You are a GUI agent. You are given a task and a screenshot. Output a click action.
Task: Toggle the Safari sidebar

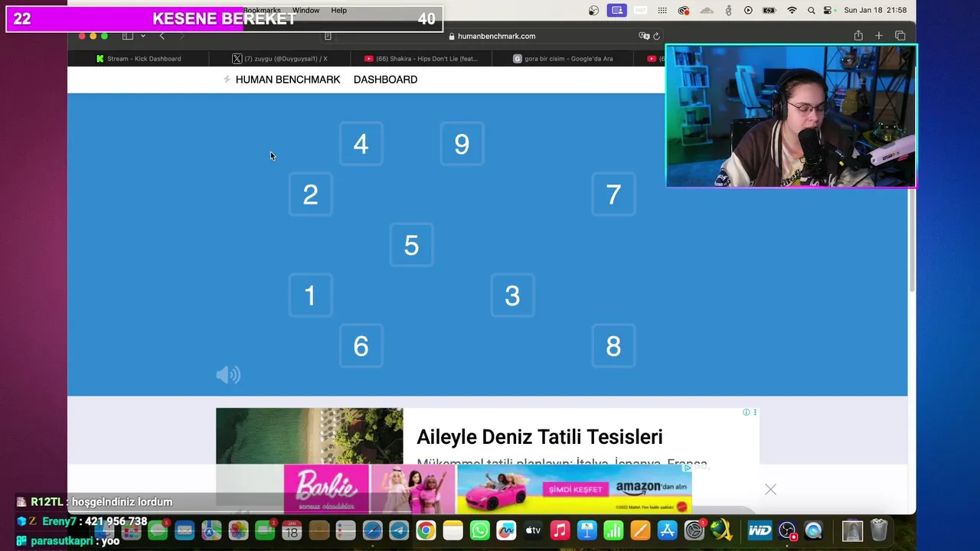click(128, 36)
